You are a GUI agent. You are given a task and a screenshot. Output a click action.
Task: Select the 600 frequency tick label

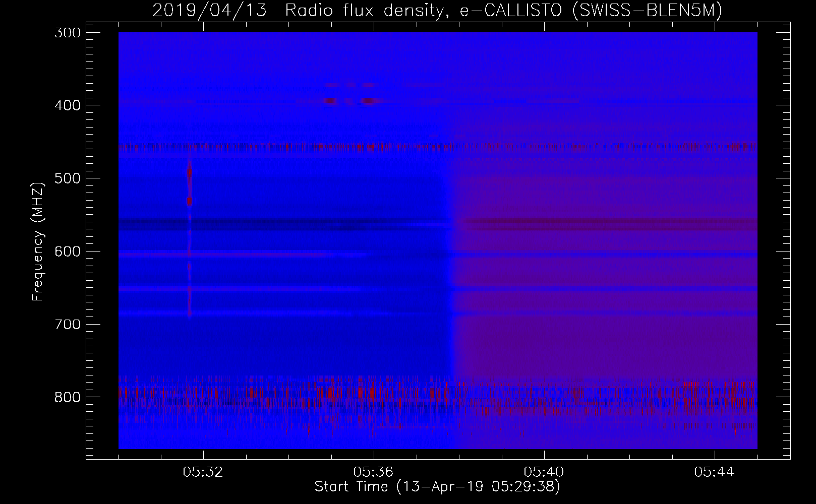(x=67, y=251)
